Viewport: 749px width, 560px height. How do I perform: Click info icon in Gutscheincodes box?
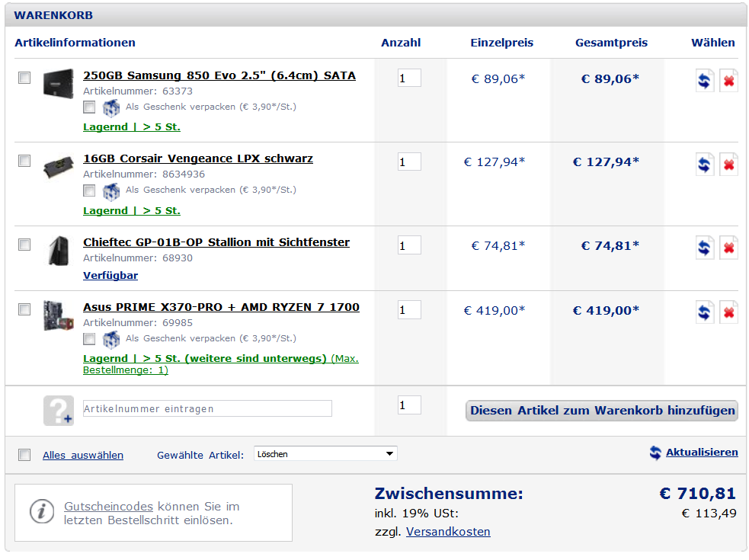42,512
